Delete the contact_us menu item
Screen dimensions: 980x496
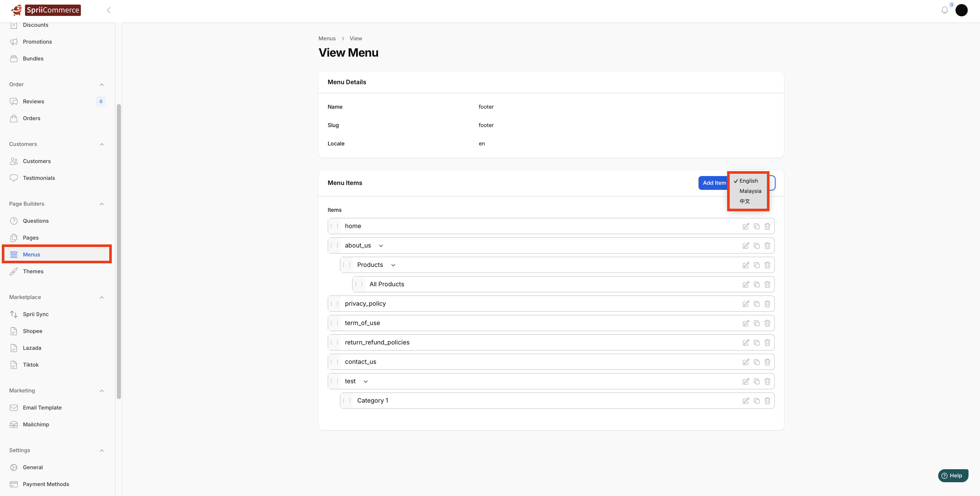point(767,362)
